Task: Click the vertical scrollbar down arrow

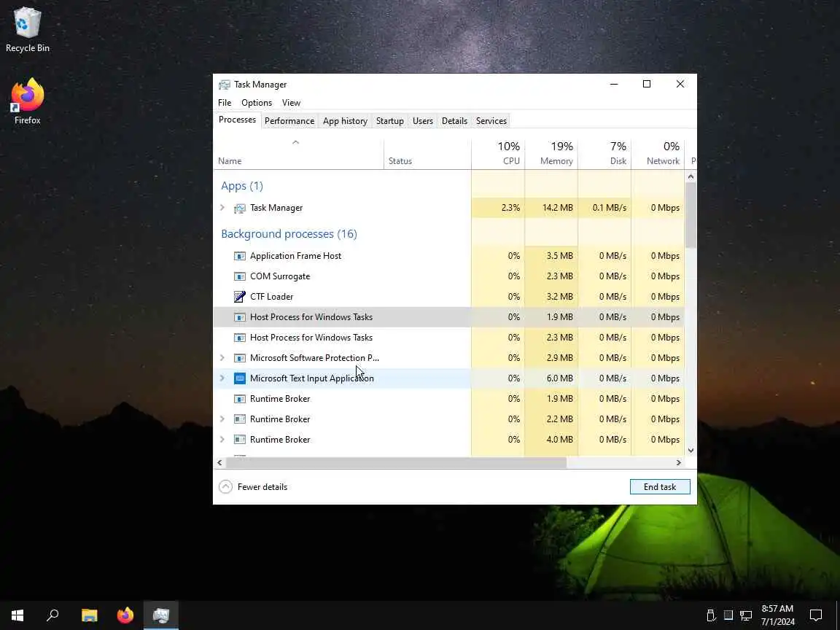Action: (x=691, y=451)
